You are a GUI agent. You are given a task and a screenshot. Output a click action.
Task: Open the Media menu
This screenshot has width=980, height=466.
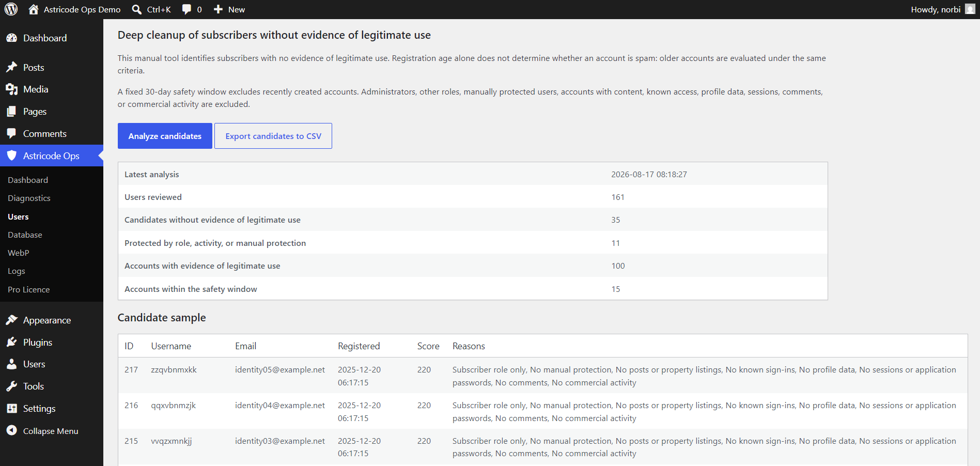[36, 89]
